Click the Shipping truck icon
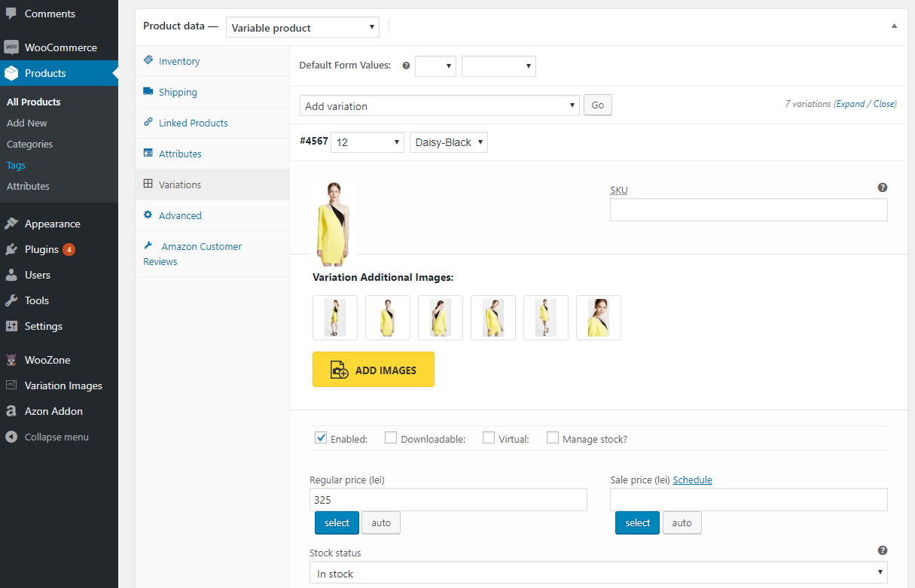915x588 pixels. 148,92
